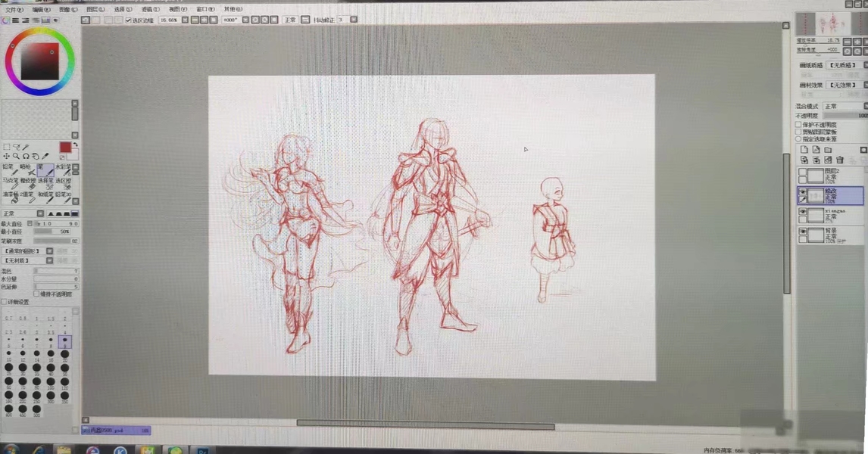Choose the 铅笔30 pencil brush
The width and height of the screenshot is (868, 454).
pos(63,197)
